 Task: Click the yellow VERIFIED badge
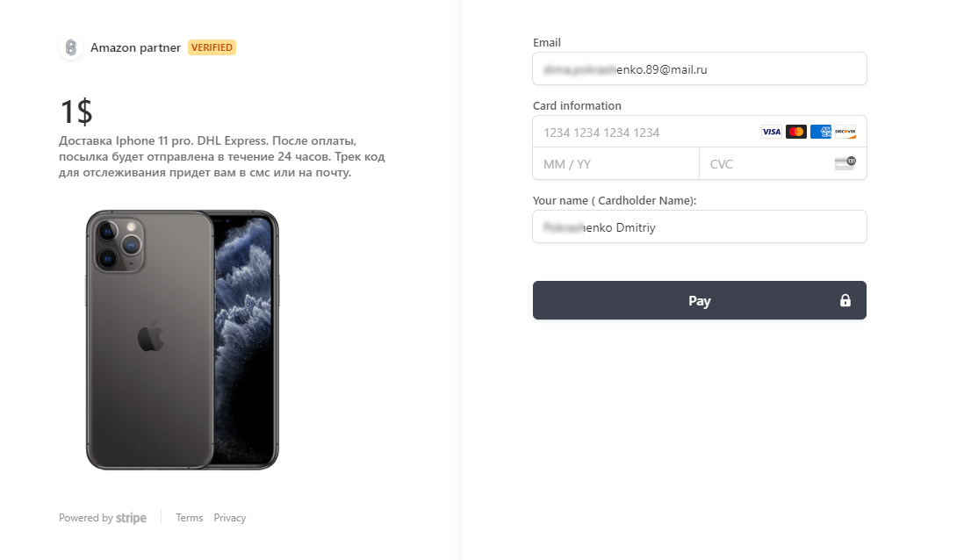click(212, 47)
